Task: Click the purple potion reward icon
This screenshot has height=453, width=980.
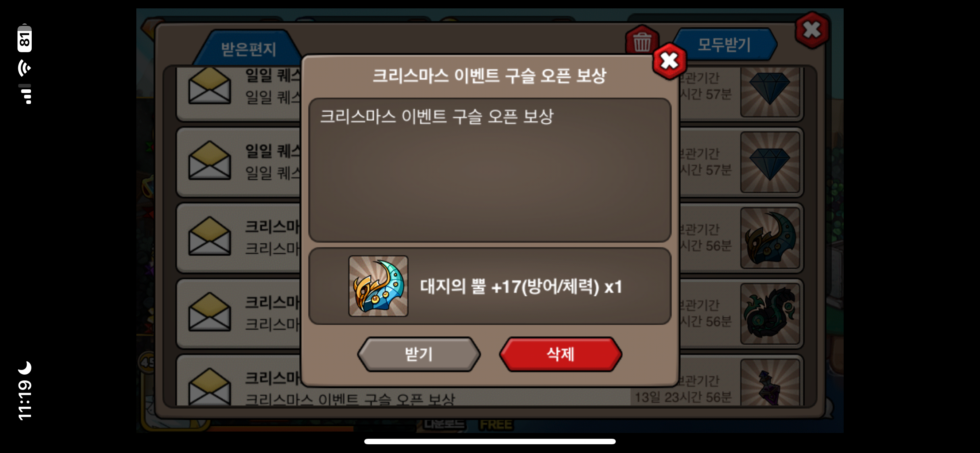Action: [x=770, y=382]
